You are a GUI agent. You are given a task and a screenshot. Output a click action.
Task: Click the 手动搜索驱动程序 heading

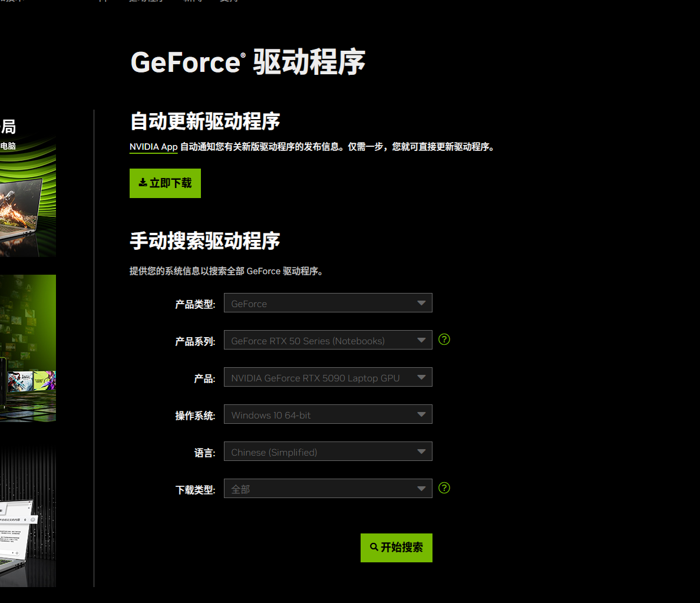(x=205, y=241)
